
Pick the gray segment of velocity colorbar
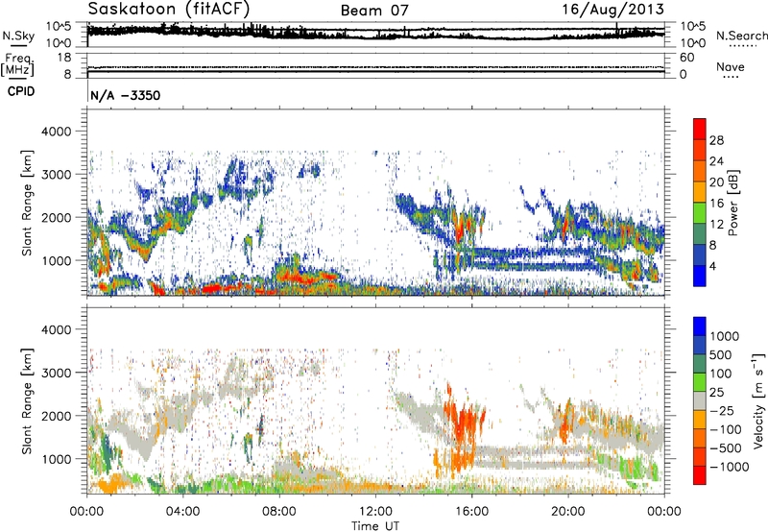(700, 400)
